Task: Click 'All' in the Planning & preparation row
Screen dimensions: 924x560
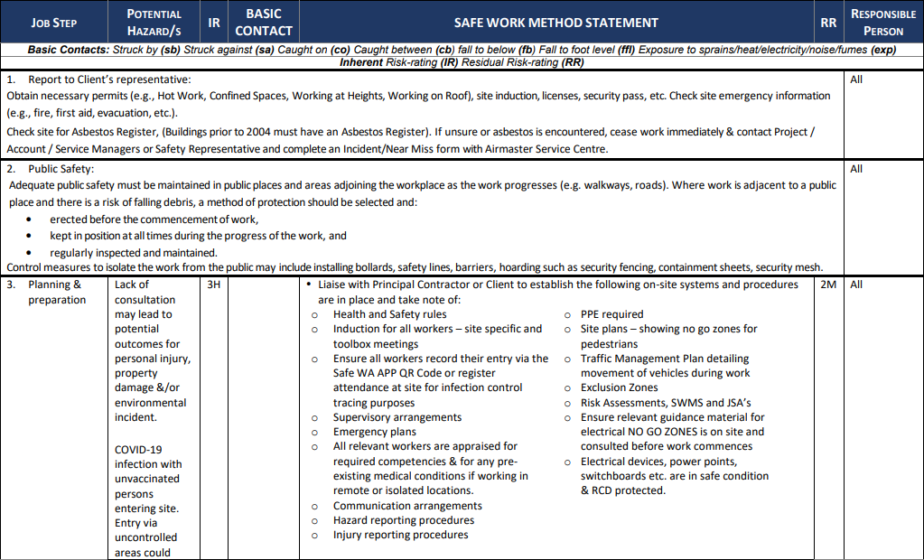Action: pos(856,285)
